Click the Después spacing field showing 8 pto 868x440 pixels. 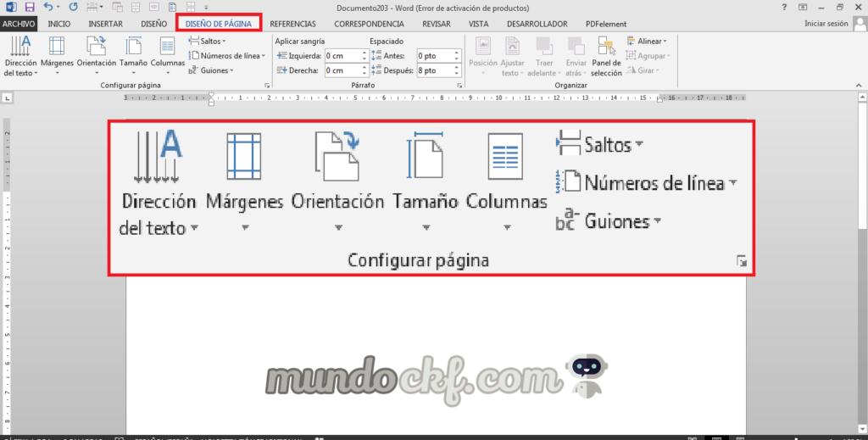[x=435, y=70]
